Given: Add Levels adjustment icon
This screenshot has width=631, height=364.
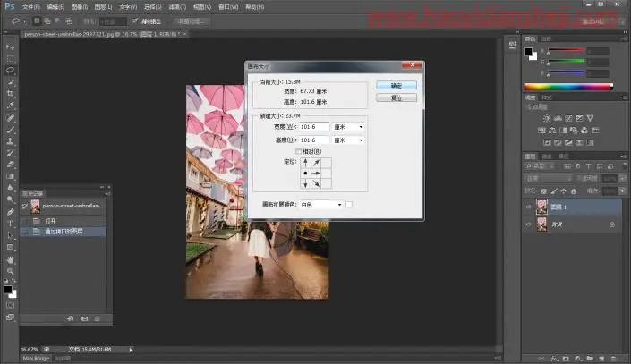Looking at the screenshot, I should pos(558,118).
